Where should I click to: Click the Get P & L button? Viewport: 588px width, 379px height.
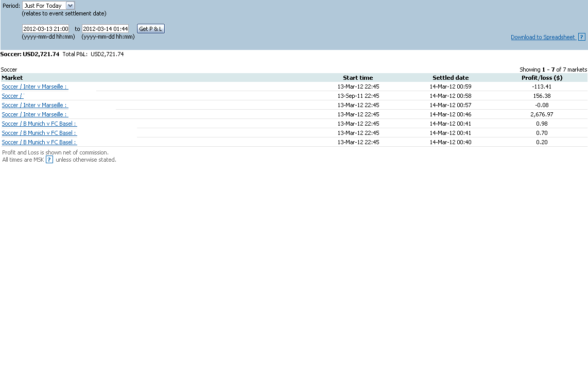(x=151, y=29)
